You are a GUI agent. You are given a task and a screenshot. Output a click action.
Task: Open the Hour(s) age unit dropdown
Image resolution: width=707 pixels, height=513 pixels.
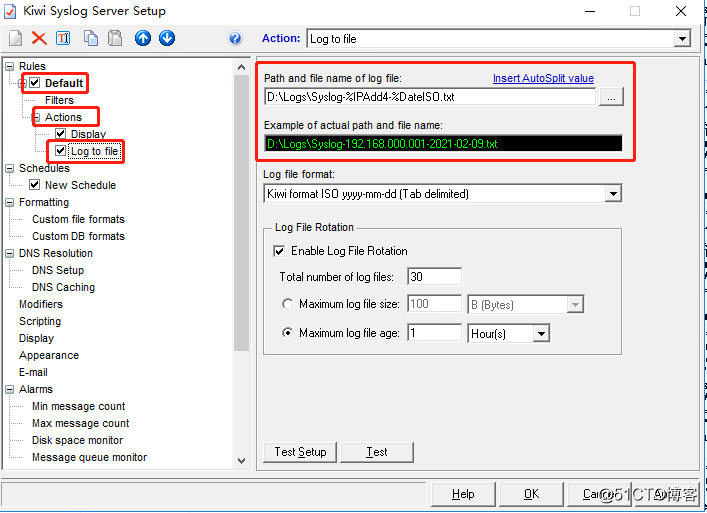pos(541,334)
